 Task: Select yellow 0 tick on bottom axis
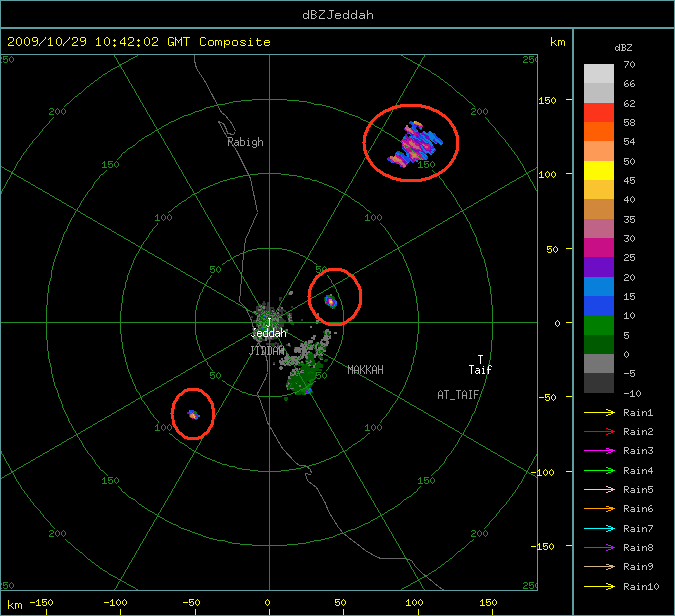pos(267,603)
